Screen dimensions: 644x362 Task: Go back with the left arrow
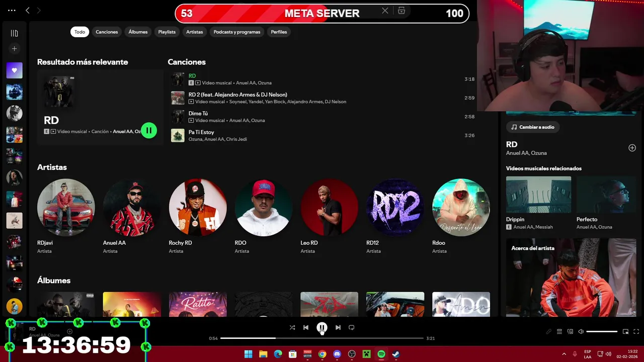[28, 10]
